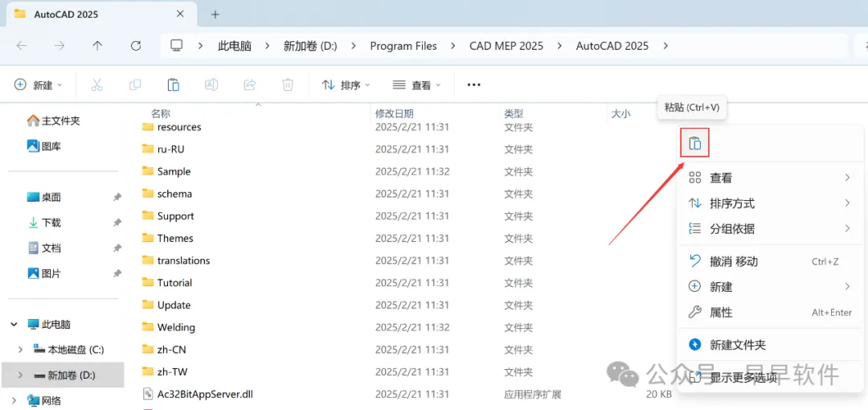
Task: Expand the 本地磁盘 (C:) node
Action: pyautogui.click(x=20, y=350)
